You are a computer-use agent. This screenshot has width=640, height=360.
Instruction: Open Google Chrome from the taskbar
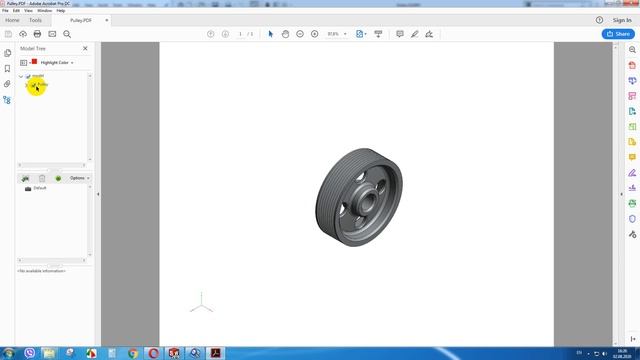coord(133,353)
